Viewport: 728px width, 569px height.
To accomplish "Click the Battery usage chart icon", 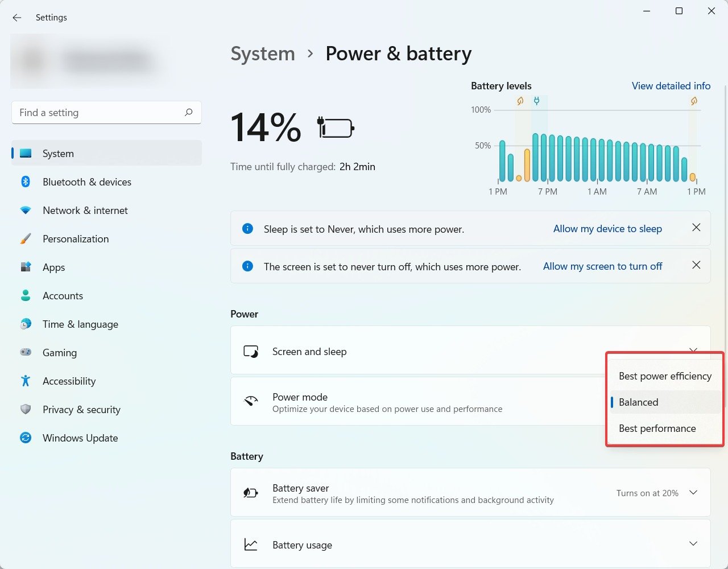I will tap(251, 545).
